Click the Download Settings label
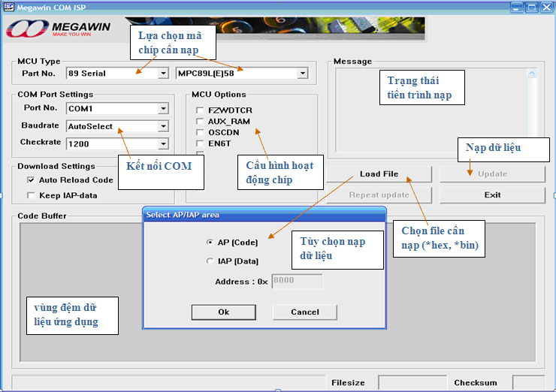556x392 pixels. pyautogui.click(x=56, y=166)
